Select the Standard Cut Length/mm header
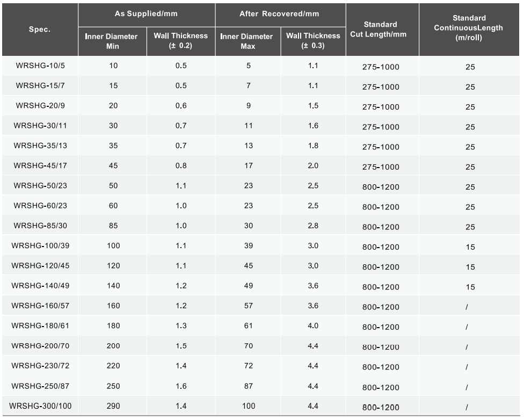Screen dimensions: 524x420 coord(382,30)
